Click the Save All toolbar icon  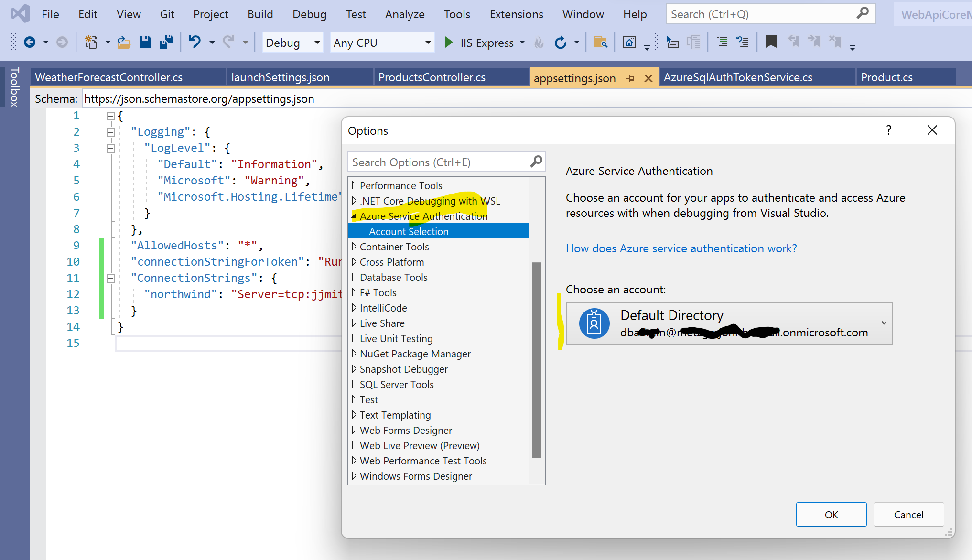(x=166, y=43)
